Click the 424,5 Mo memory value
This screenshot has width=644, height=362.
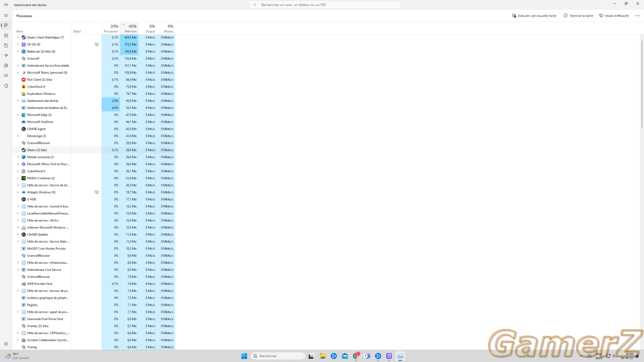130,38
